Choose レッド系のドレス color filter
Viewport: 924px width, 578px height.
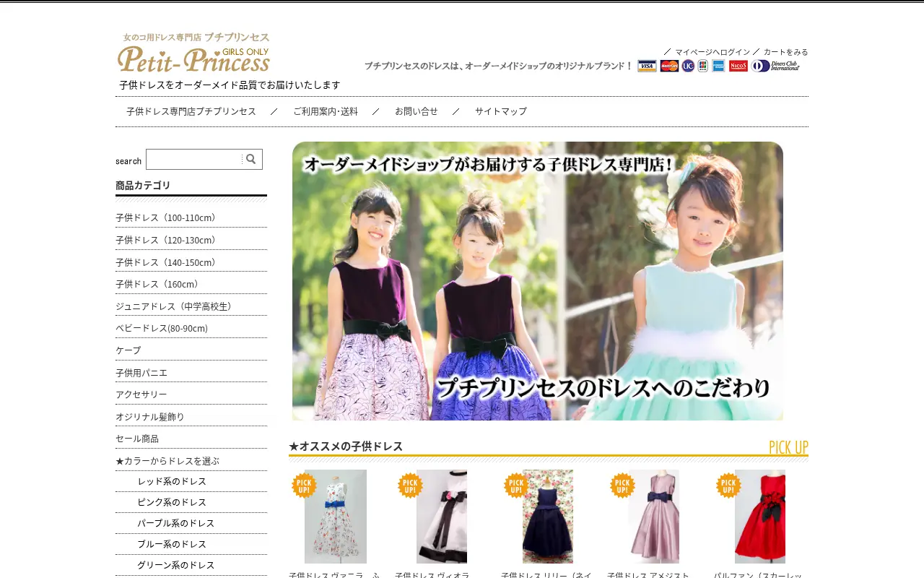[172, 481]
